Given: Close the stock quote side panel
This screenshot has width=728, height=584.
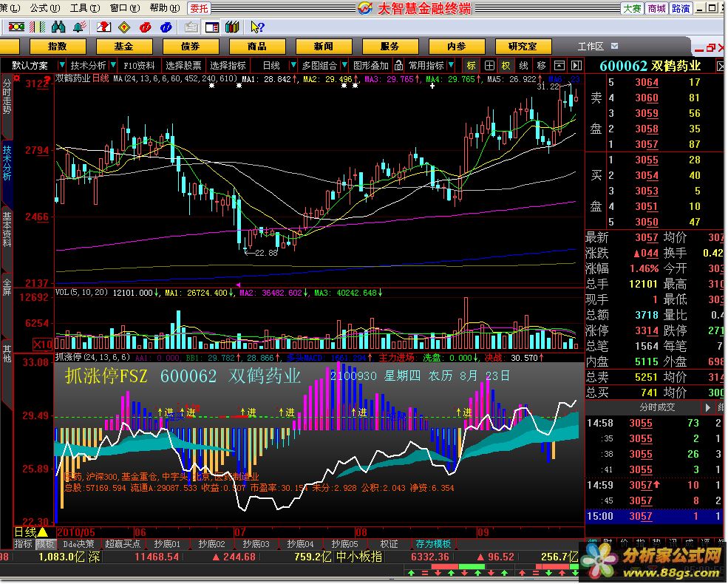Looking at the screenshot, I should pos(721,67).
